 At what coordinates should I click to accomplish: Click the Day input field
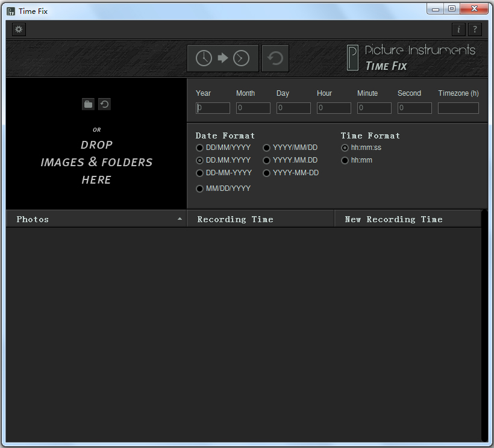[293, 108]
